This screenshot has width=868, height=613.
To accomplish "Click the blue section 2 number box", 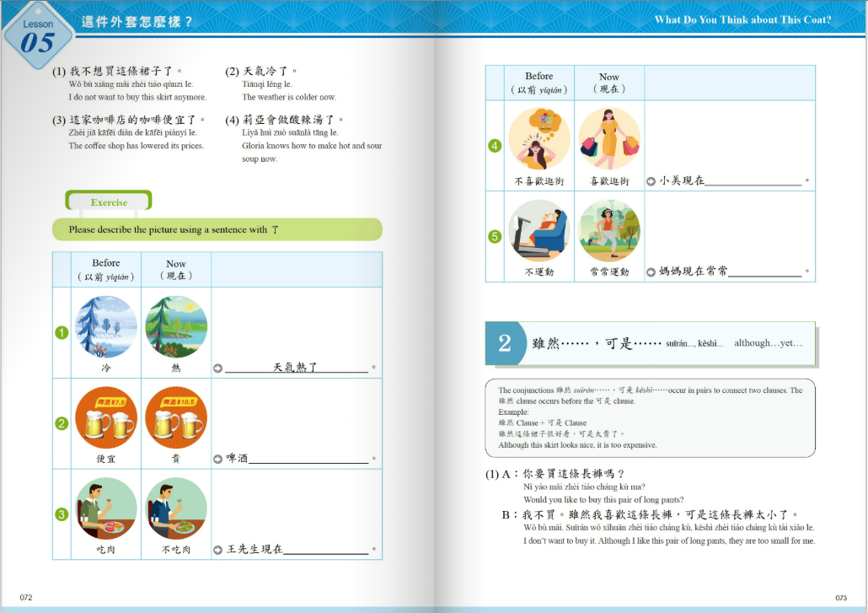I will pyautogui.click(x=505, y=343).
